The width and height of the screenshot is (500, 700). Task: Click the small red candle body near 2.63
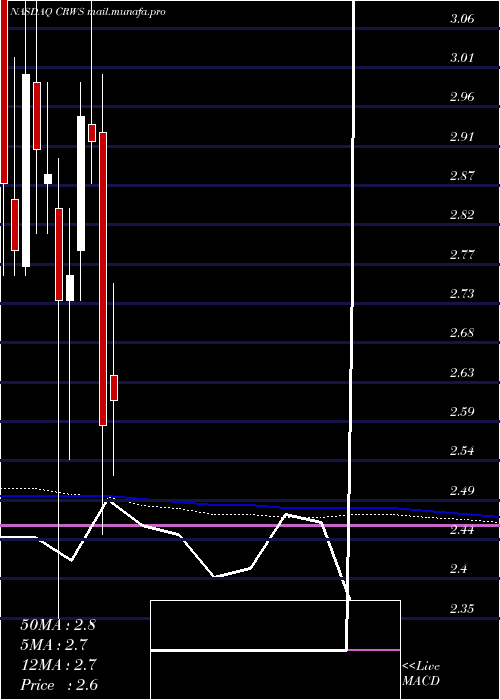[x=114, y=388]
